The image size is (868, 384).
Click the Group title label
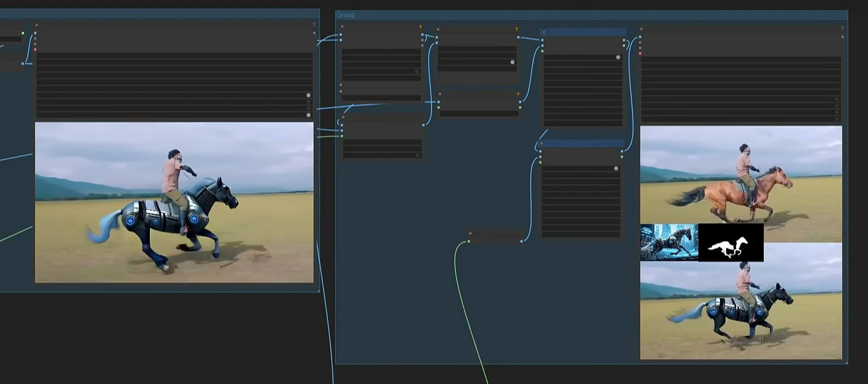tap(346, 15)
